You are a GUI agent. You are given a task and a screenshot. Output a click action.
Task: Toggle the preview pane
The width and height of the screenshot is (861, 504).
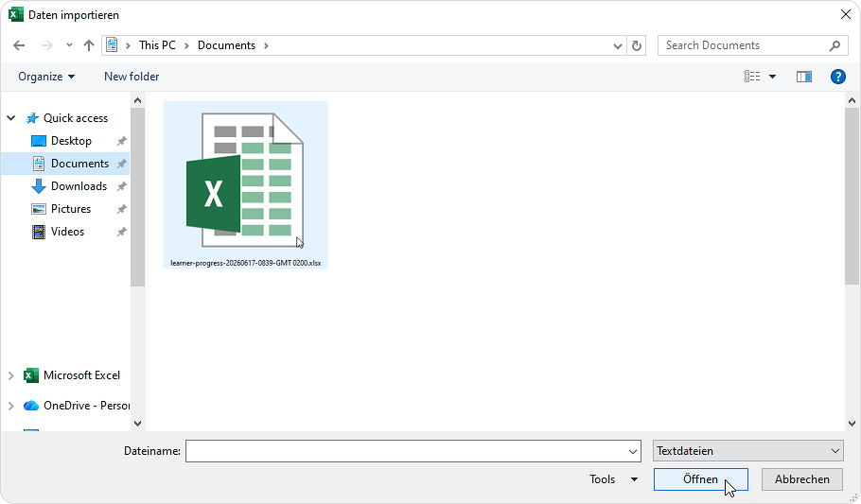(804, 77)
